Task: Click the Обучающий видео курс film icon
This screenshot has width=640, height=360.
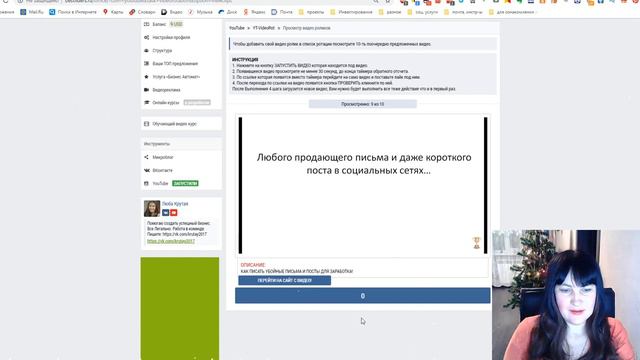Action: click(147, 124)
